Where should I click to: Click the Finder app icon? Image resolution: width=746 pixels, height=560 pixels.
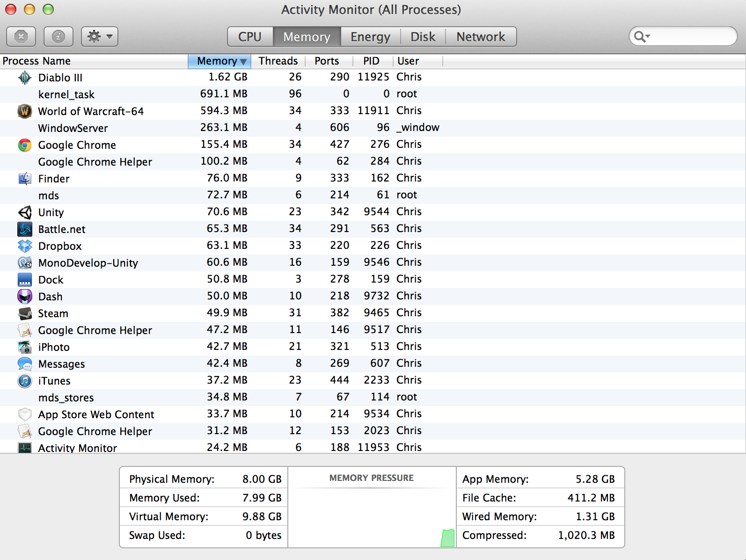[x=25, y=178]
